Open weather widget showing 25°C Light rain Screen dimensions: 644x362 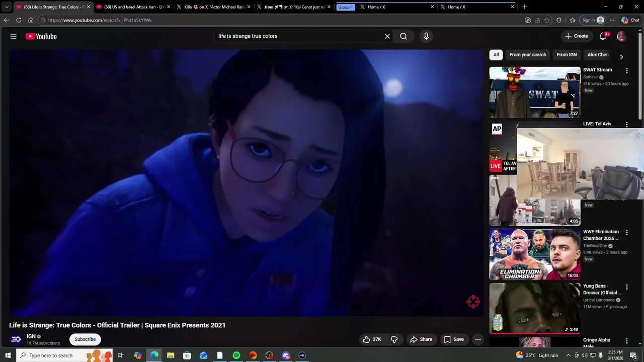pos(537,355)
